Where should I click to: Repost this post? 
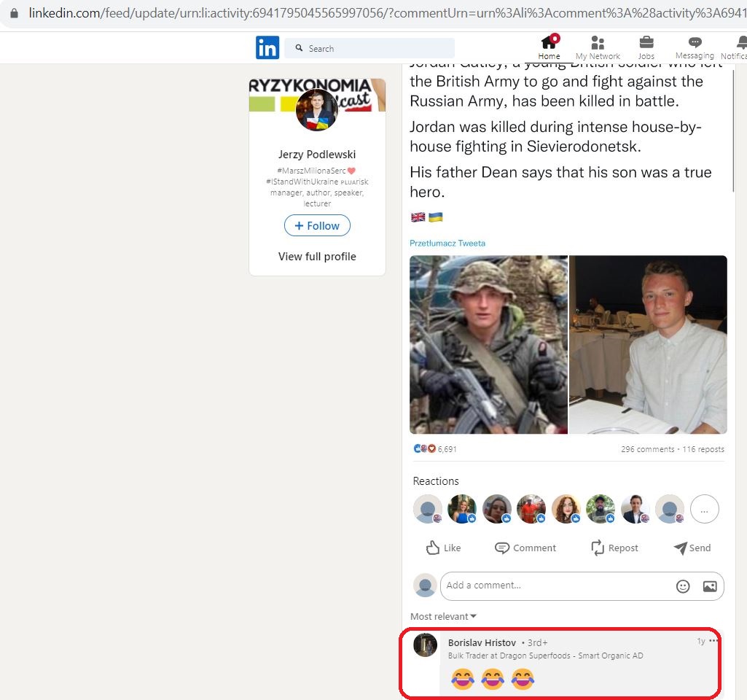[x=614, y=548]
